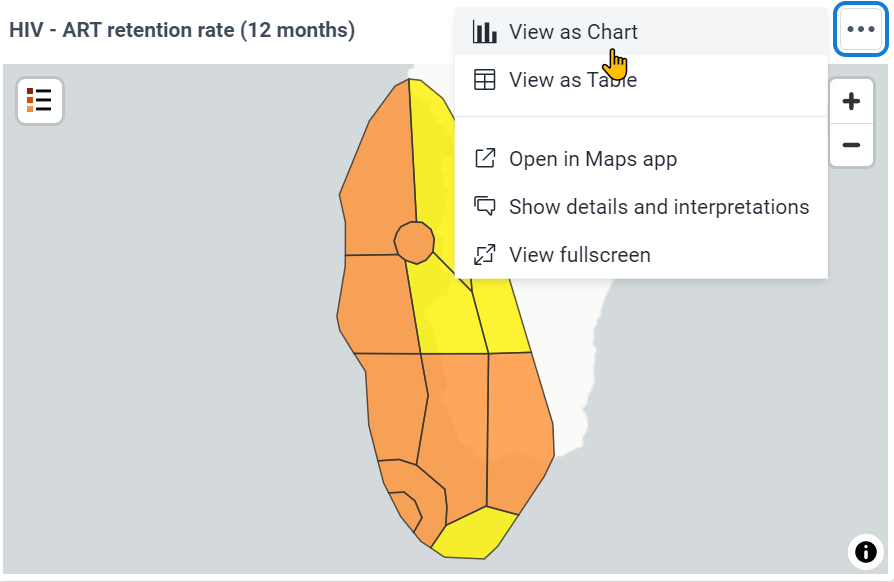894x582 pixels.
Task: Toggle the map legend list icon
Action: [39, 101]
